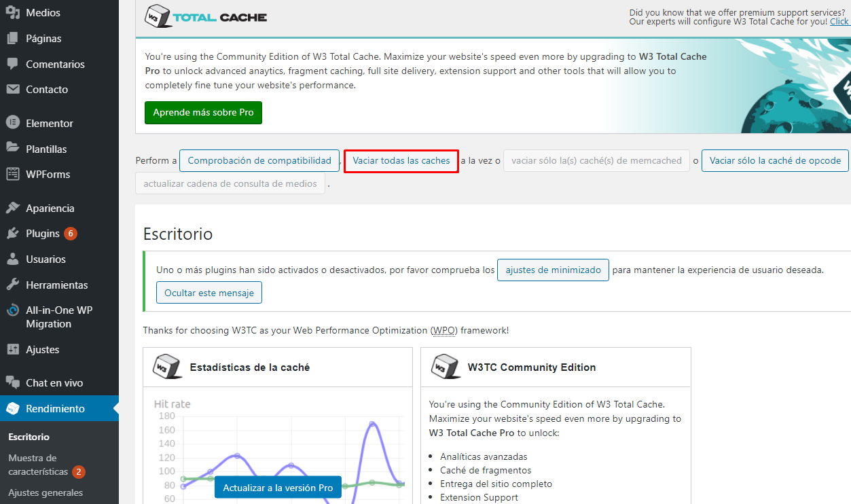Open Escritorio submenu item
This screenshot has width=851, height=504.
click(29, 437)
